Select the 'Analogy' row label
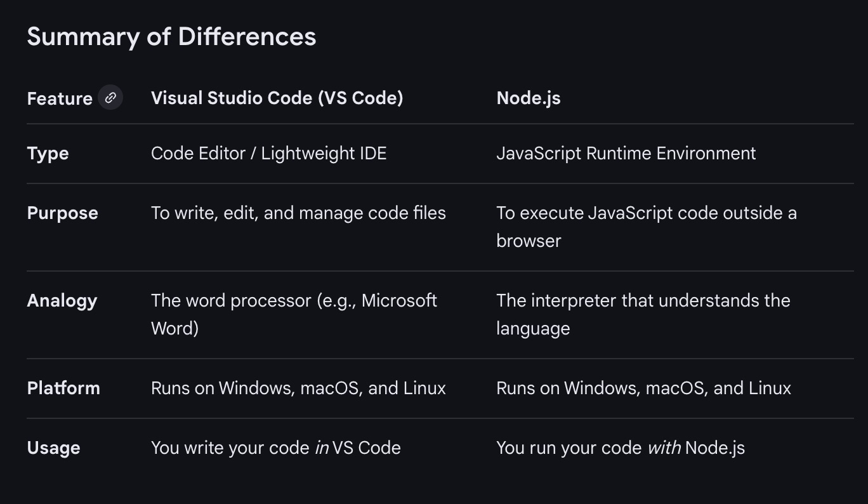Image resolution: width=868 pixels, height=504 pixels. click(62, 301)
